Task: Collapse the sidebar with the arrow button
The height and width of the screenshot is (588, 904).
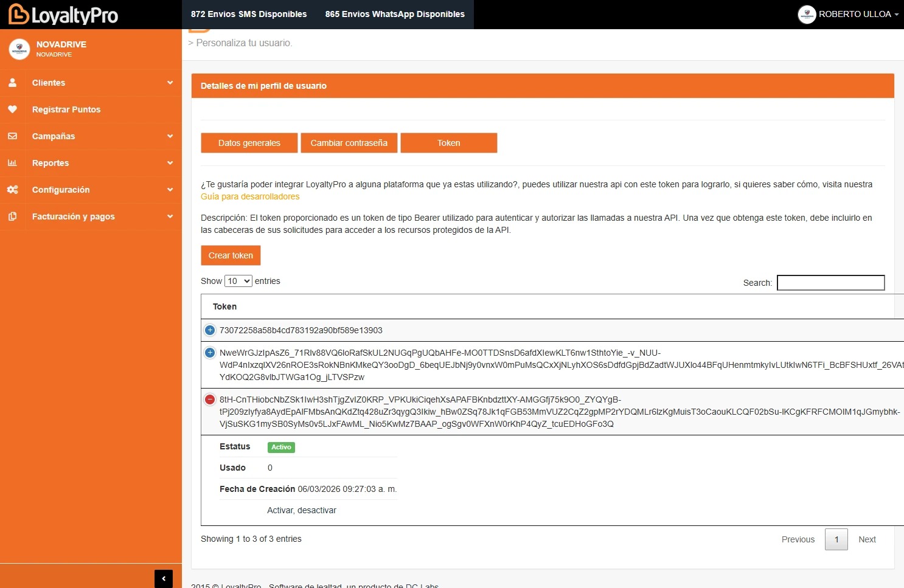Action: click(164, 579)
